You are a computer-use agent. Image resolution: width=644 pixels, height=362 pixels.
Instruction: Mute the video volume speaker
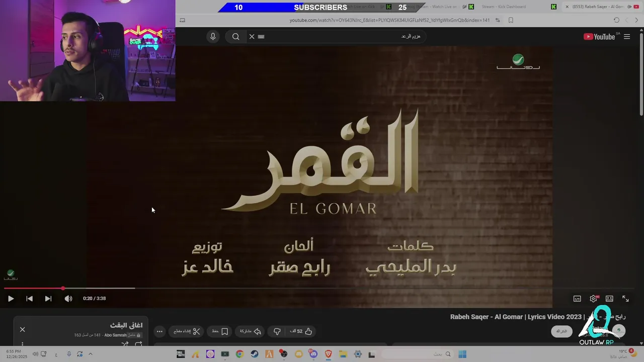pyautogui.click(x=68, y=299)
